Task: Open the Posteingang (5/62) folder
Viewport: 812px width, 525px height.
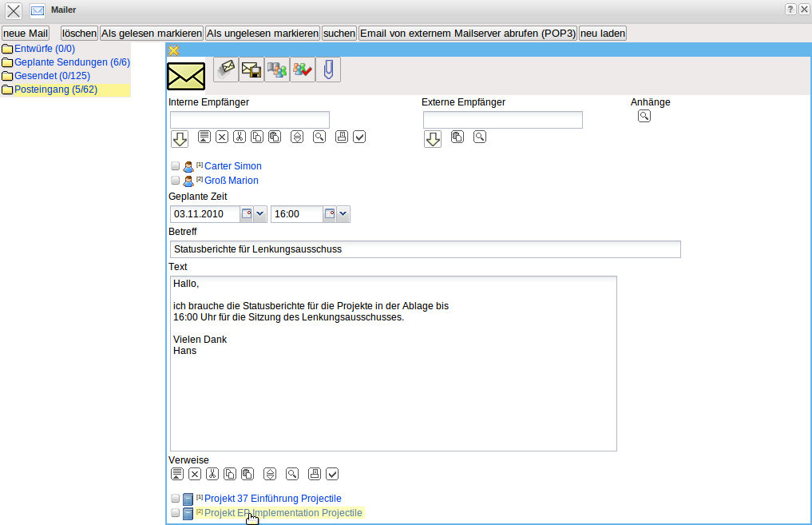Action: pos(55,89)
